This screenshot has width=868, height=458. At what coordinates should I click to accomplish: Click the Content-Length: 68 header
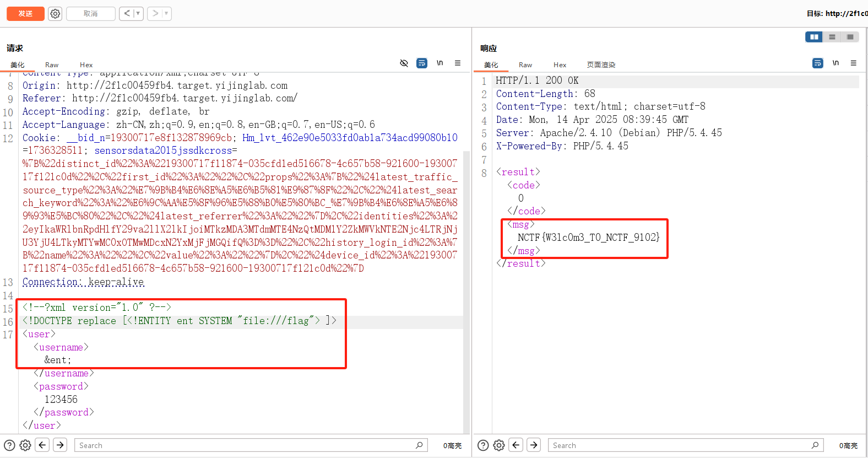545,94
